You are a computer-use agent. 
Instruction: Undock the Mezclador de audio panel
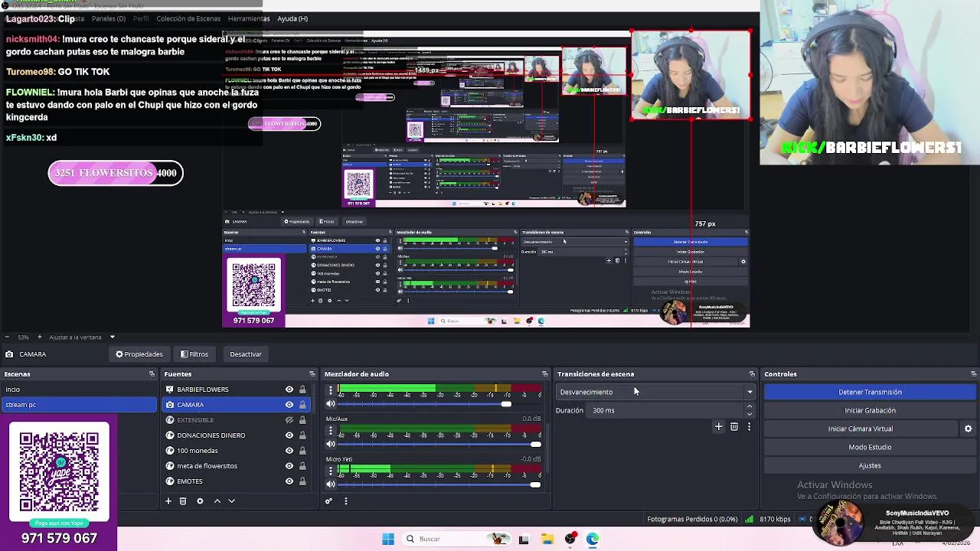(544, 374)
